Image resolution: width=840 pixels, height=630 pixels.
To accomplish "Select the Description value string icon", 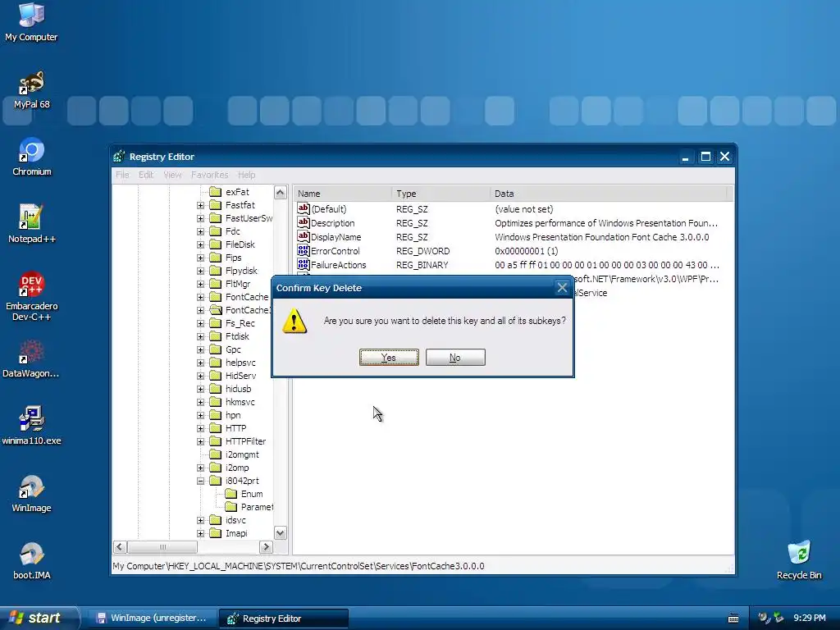I will point(304,222).
